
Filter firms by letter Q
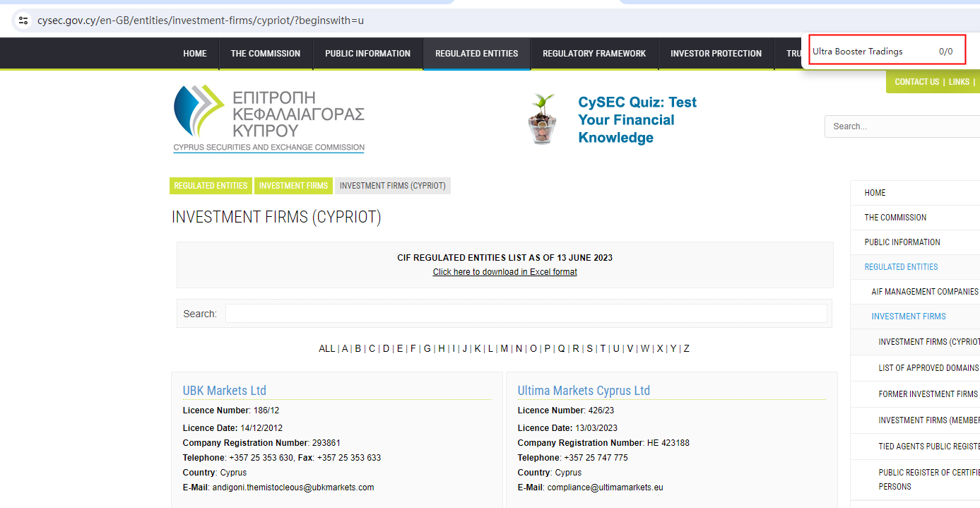tap(561, 348)
